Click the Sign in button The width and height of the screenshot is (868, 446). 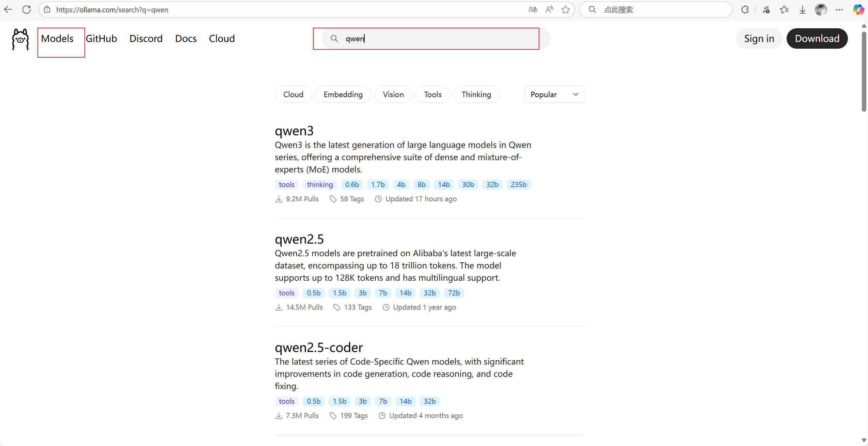(x=759, y=39)
